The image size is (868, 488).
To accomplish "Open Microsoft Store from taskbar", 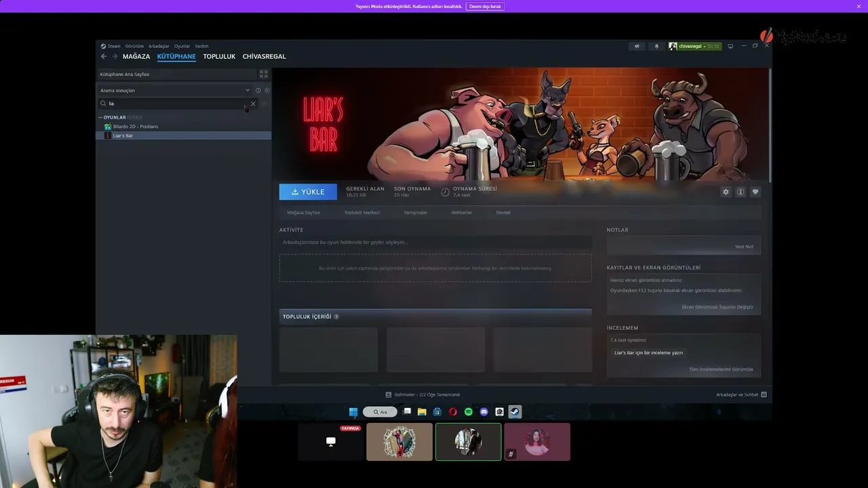I will click(437, 411).
